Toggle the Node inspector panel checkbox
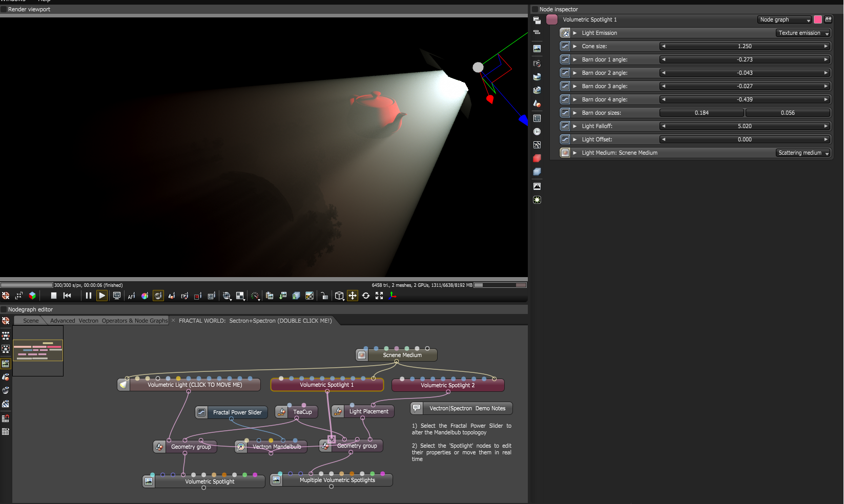 (x=535, y=9)
